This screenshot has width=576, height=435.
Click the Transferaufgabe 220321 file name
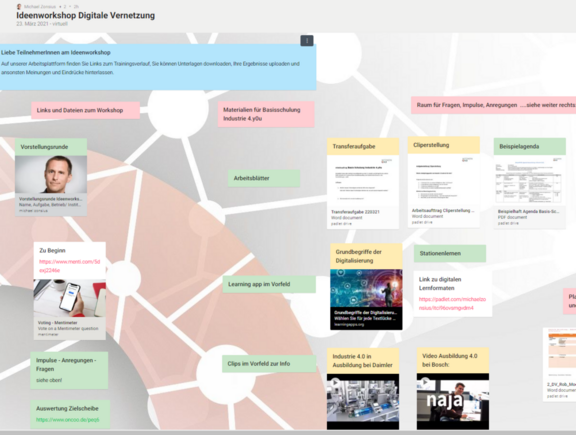click(355, 212)
